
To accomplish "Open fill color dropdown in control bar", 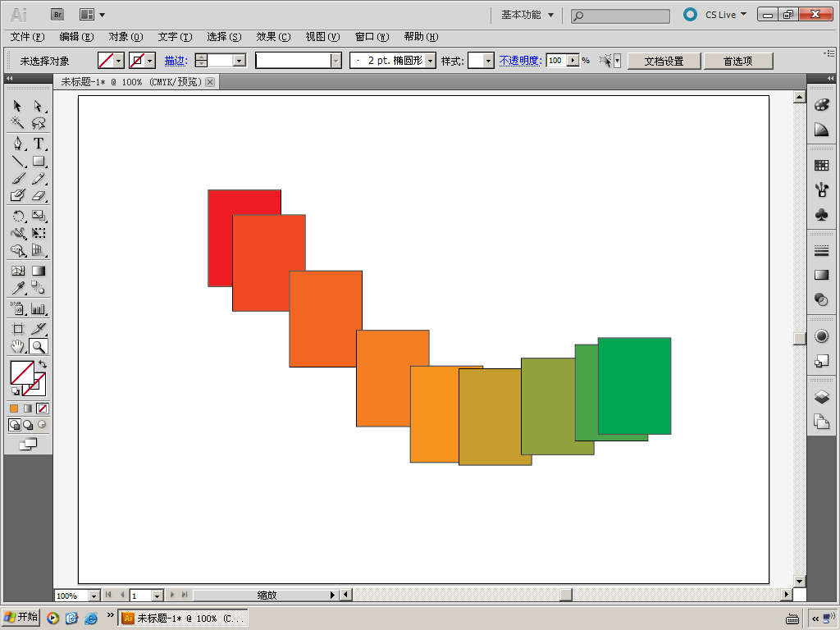I will (x=119, y=61).
